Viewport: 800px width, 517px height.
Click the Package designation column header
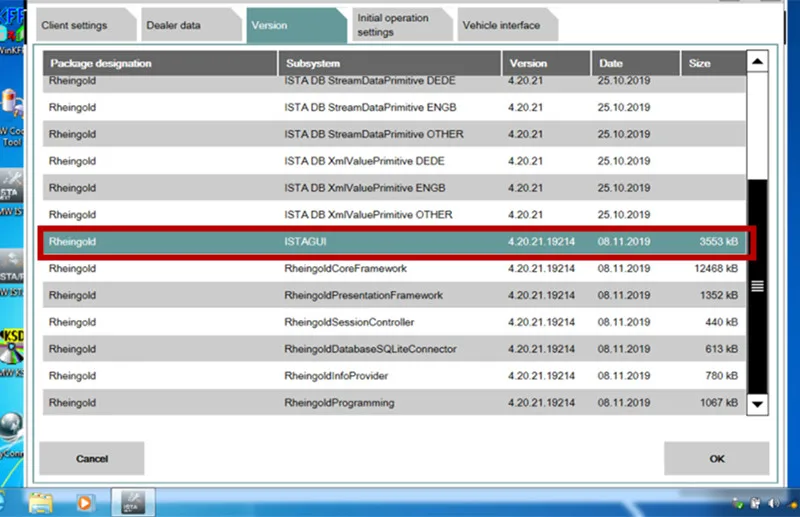[160, 63]
